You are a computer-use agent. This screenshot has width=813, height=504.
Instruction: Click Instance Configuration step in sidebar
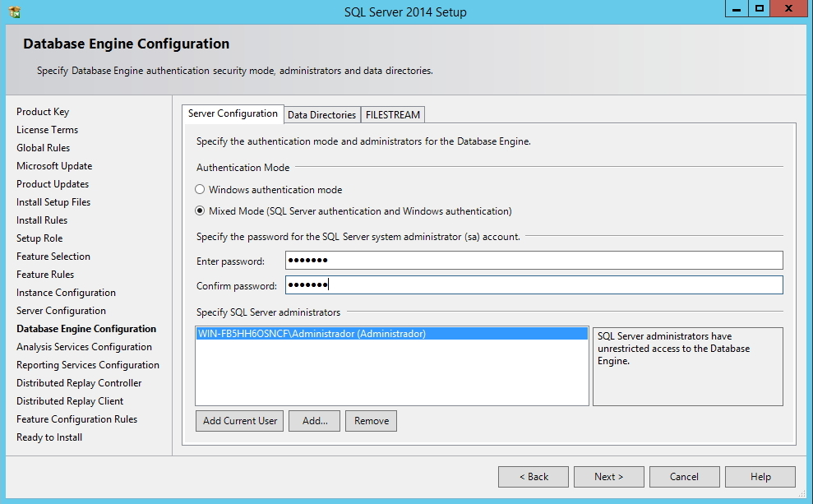pyautogui.click(x=66, y=293)
